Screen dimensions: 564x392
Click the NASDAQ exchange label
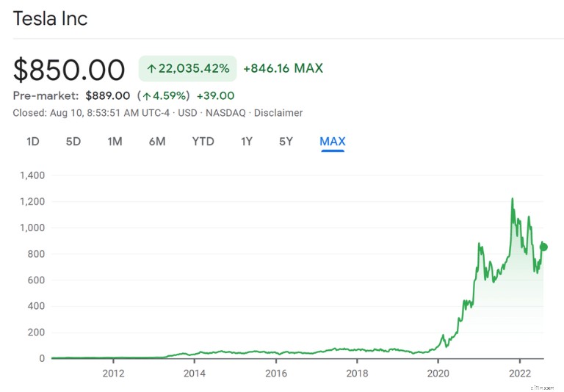(225, 113)
